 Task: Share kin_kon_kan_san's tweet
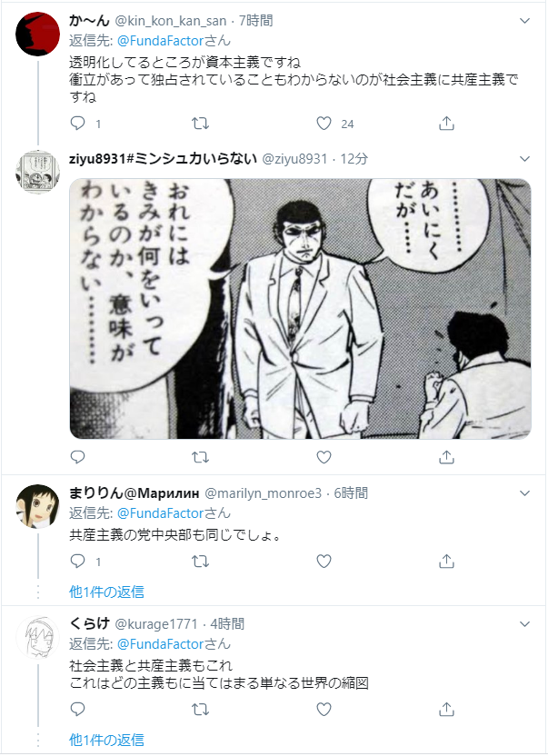[447, 124]
